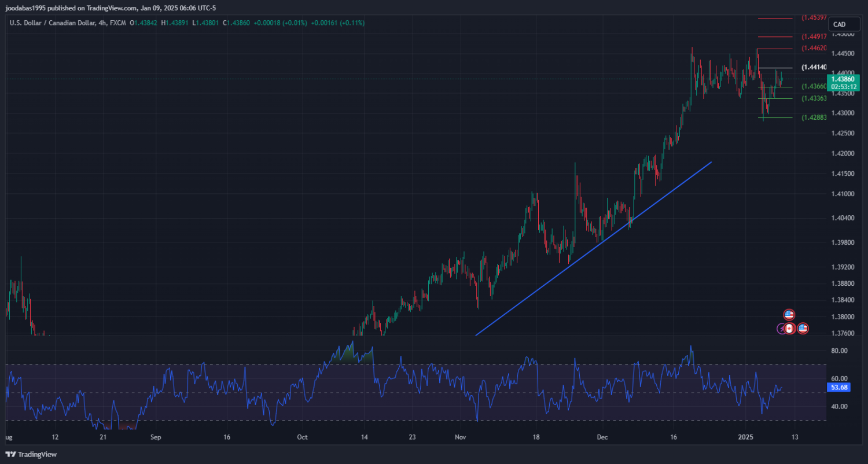
Task: Select the red 1.44917 resistance level label
Action: click(x=814, y=36)
